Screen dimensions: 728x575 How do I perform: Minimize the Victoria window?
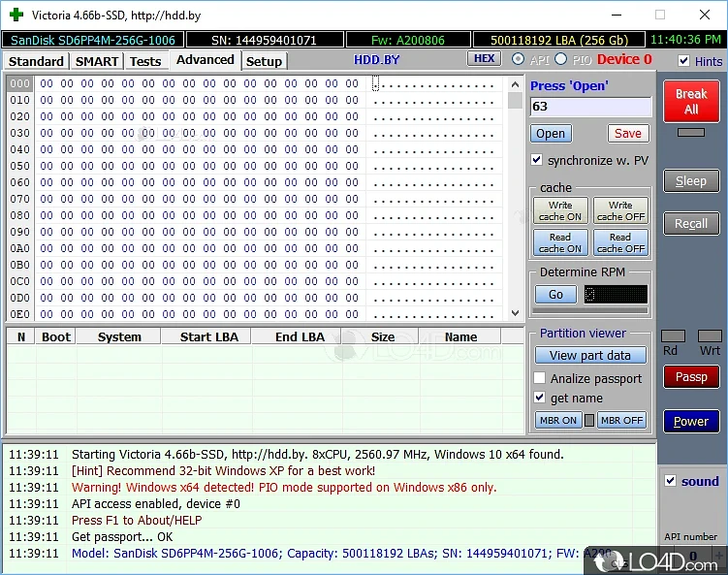point(617,15)
